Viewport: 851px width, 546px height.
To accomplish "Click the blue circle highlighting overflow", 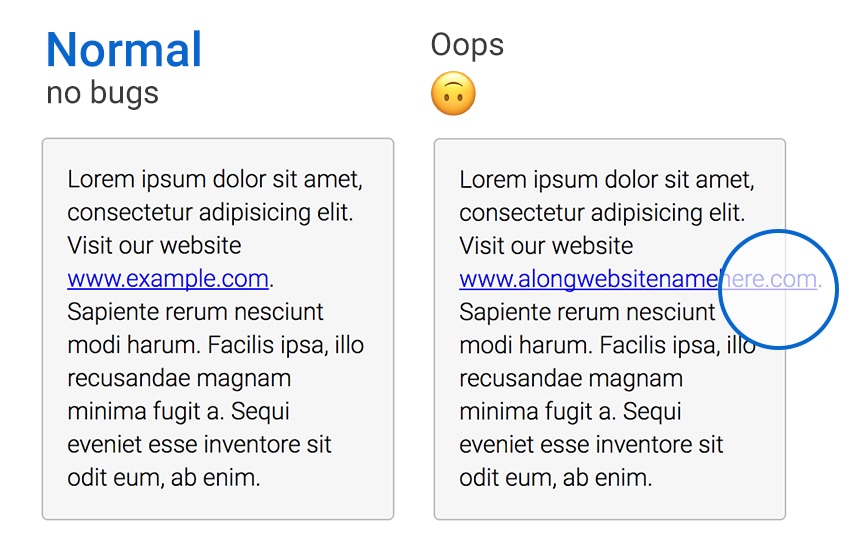I will [x=778, y=289].
